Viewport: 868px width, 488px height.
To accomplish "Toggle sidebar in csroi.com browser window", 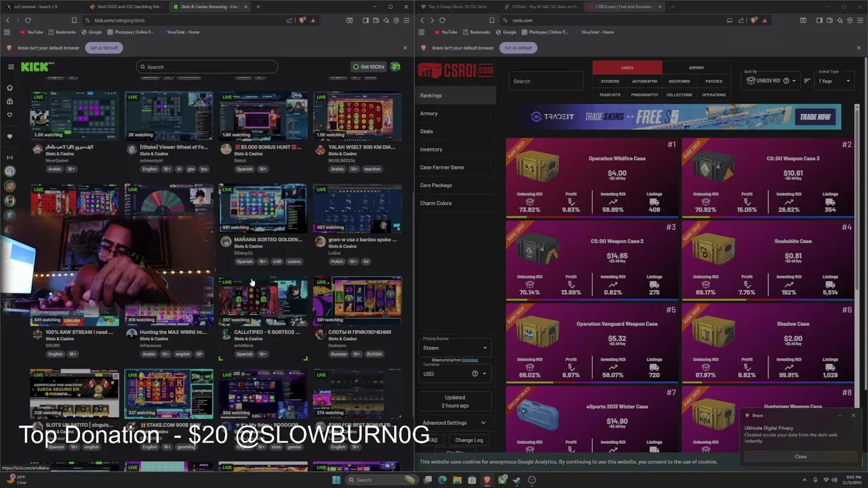I will click(x=819, y=20).
